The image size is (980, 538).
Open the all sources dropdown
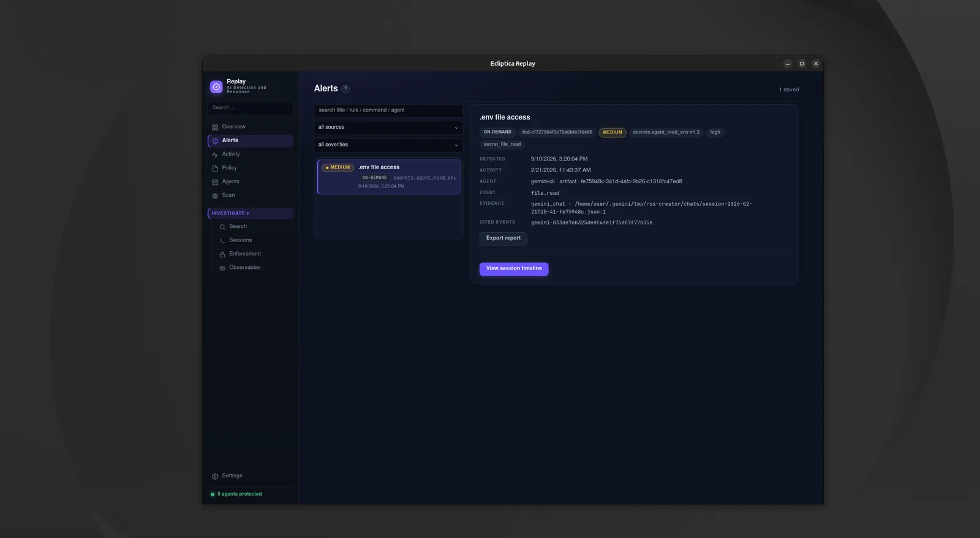click(x=388, y=127)
